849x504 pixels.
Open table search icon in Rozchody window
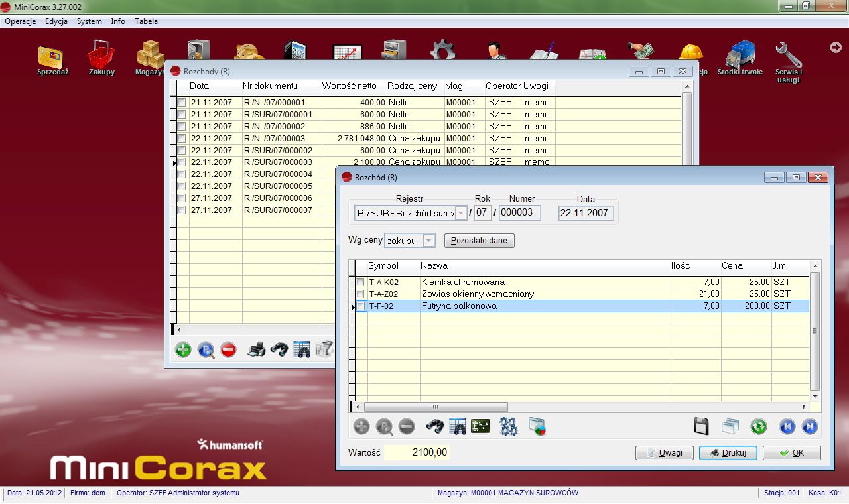coord(301,349)
